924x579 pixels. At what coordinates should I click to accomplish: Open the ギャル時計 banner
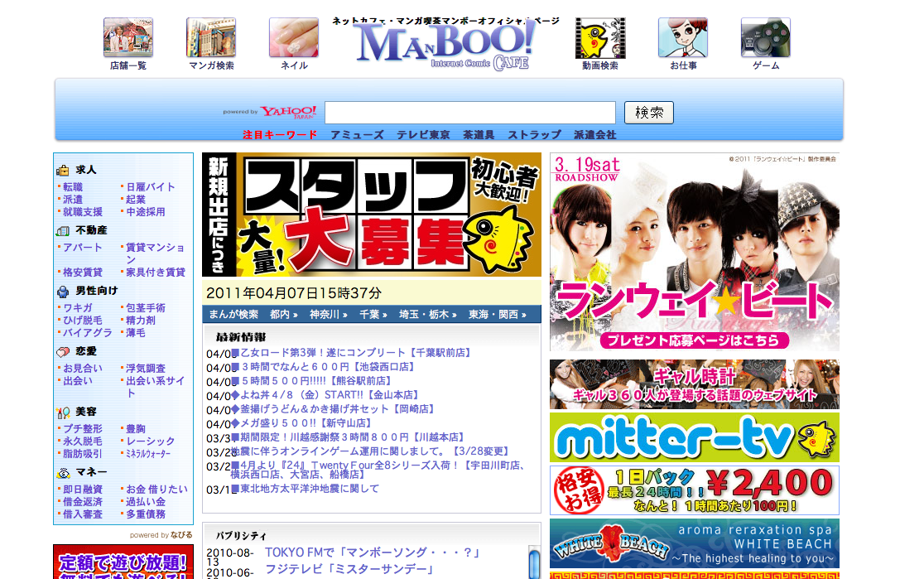(x=694, y=384)
